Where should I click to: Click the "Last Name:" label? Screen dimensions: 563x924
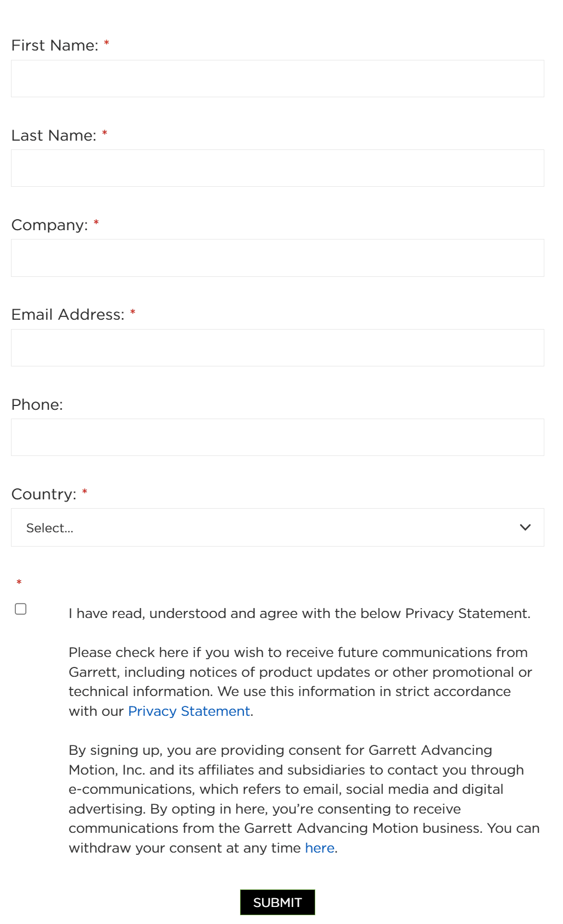pos(54,135)
